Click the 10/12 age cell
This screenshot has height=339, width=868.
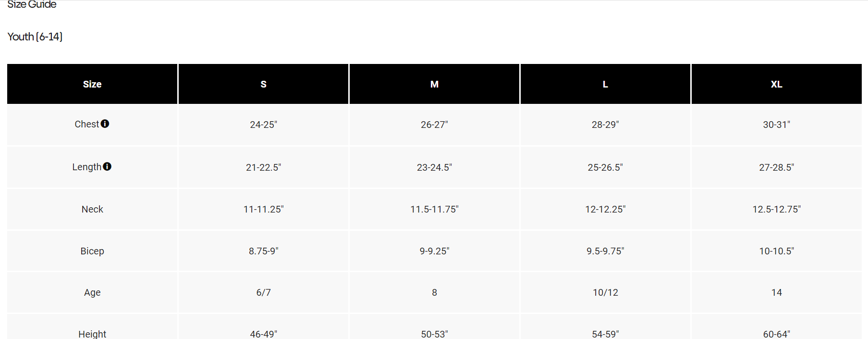tap(605, 292)
